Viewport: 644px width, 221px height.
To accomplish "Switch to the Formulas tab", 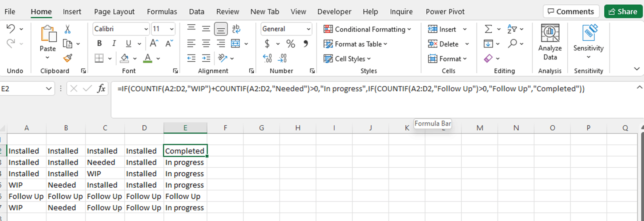I will [162, 12].
